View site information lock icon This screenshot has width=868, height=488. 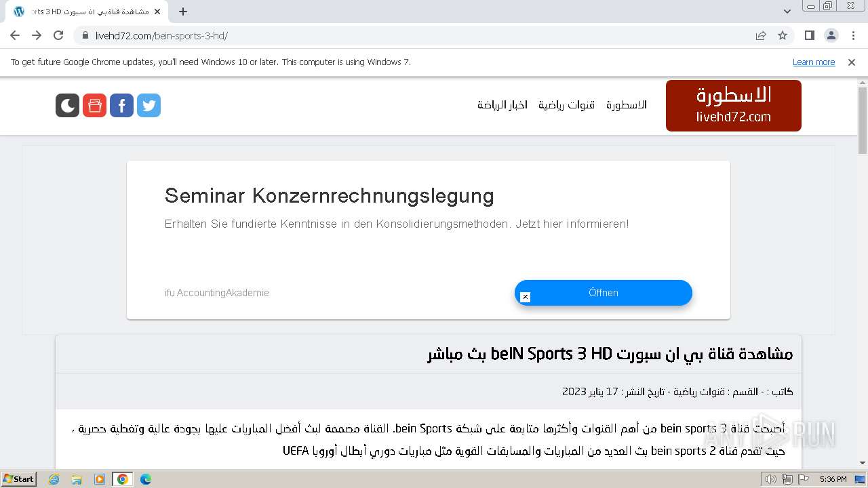click(85, 35)
